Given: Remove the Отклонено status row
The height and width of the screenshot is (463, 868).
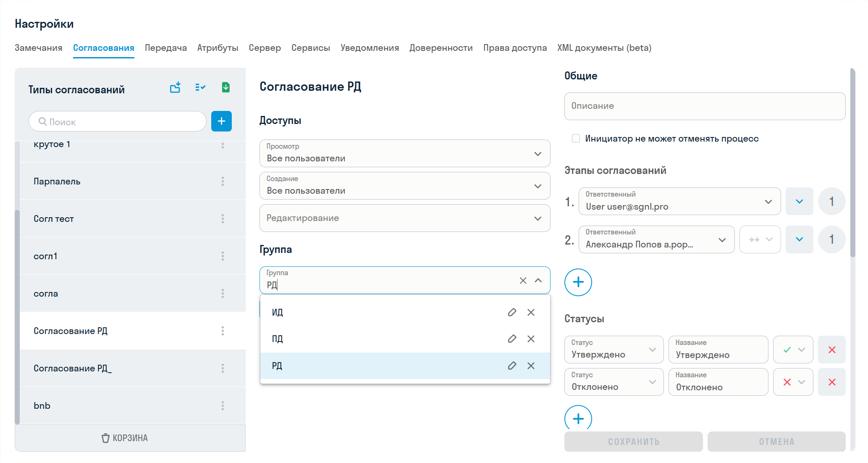Looking at the screenshot, I should [831, 382].
